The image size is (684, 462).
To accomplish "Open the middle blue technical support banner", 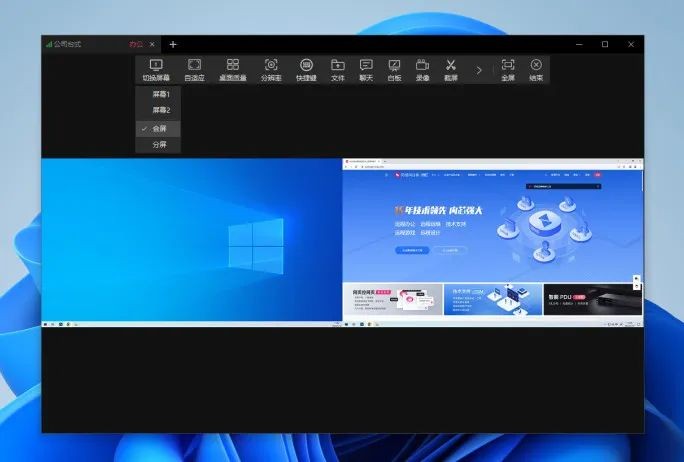I will coord(493,299).
